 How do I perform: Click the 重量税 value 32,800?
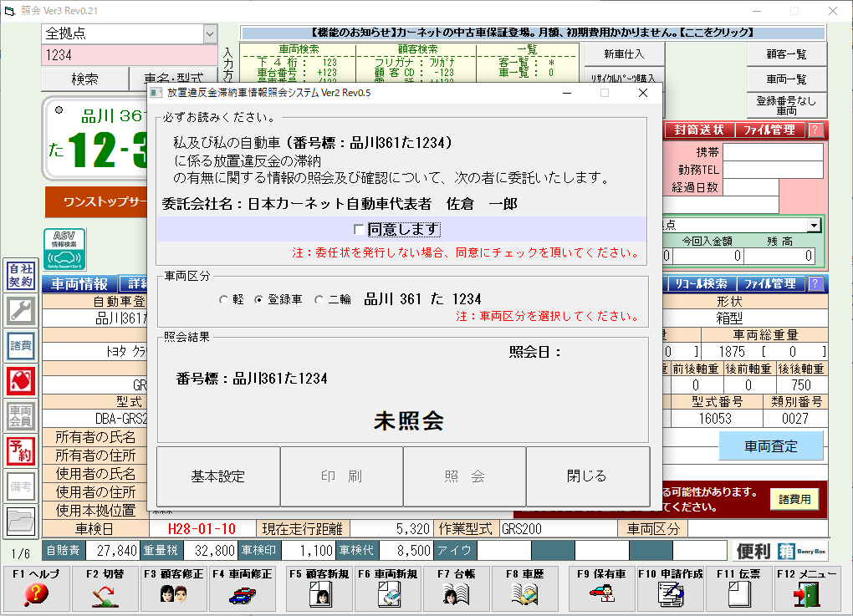(x=209, y=551)
